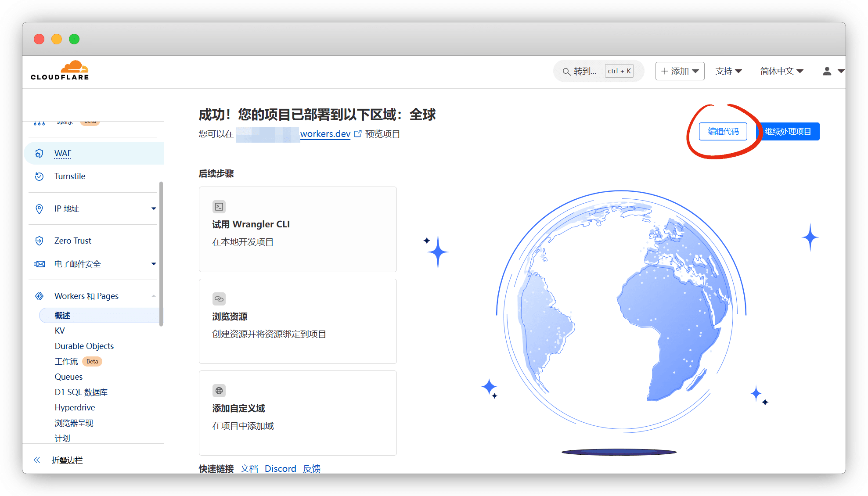Click the Turnstile icon in sidebar
The width and height of the screenshot is (868, 496).
[39, 176]
